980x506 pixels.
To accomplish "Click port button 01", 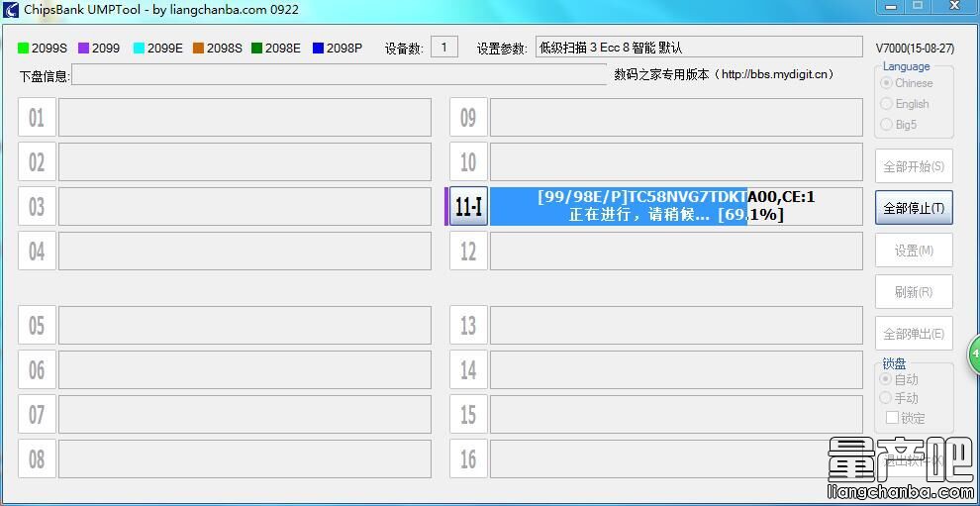I will tap(37, 117).
